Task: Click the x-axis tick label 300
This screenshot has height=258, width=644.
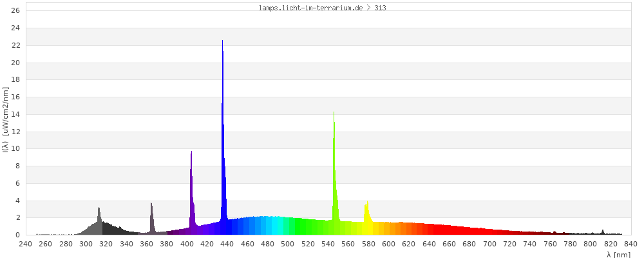Action: tap(86, 244)
